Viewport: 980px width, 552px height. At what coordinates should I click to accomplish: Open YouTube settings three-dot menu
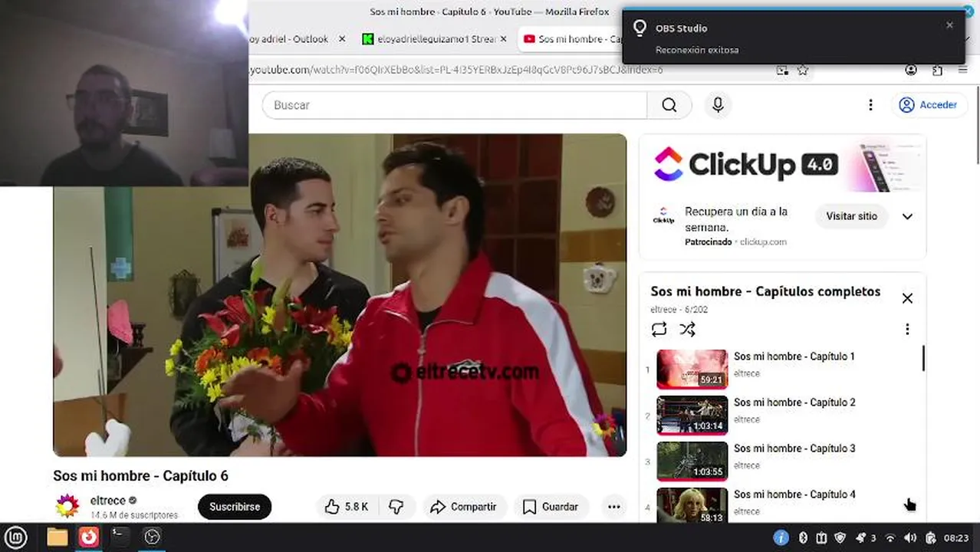[870, 105]
